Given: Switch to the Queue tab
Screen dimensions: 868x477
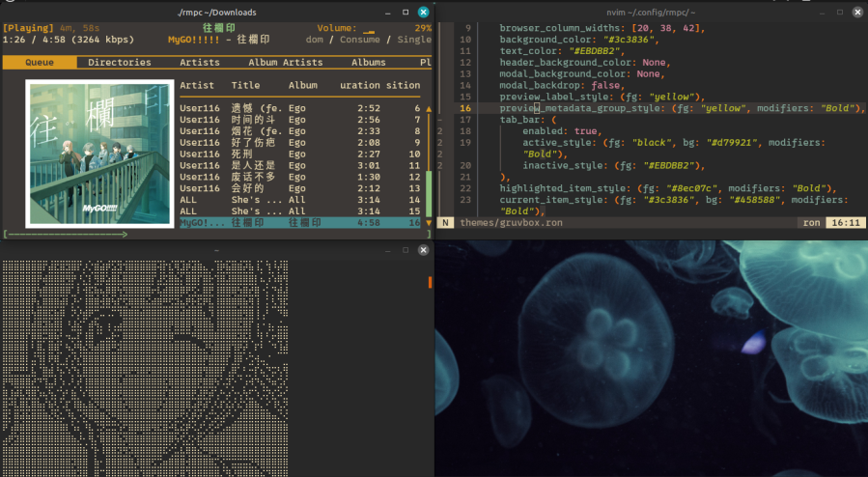Looking at the screenshot, I should [x=40, y=62].
